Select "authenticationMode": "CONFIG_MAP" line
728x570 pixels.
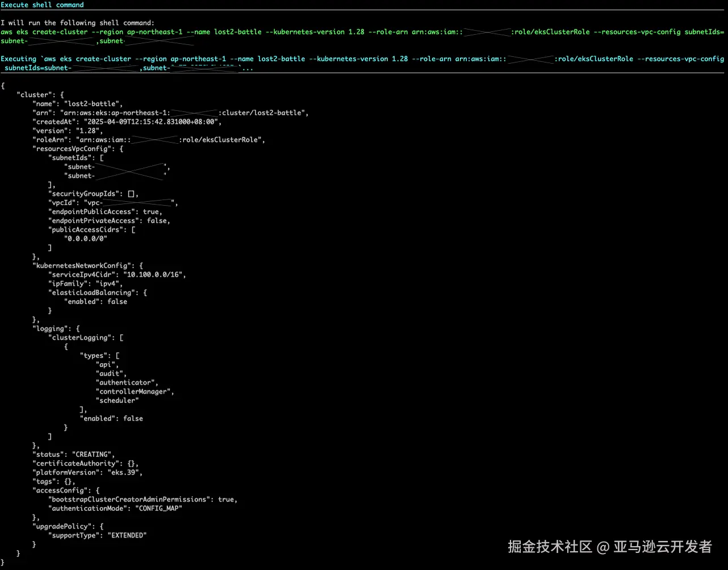(x=115, y=509)
